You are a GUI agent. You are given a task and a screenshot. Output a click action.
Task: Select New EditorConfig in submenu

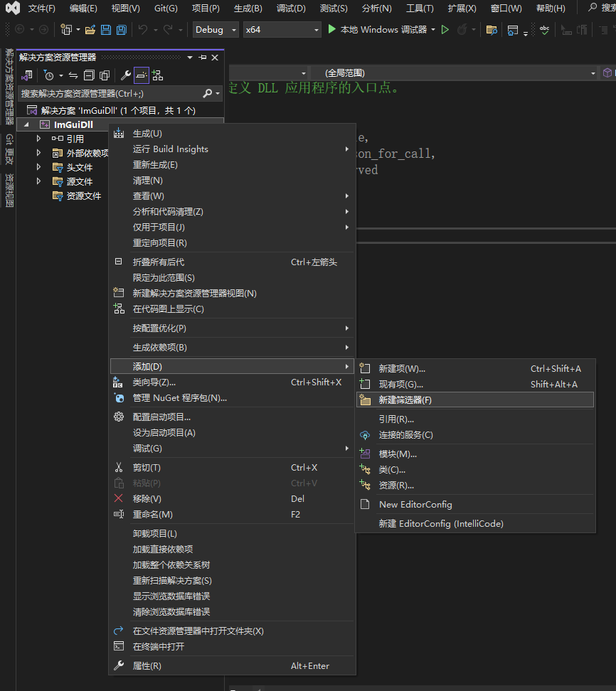coord(475,505)
